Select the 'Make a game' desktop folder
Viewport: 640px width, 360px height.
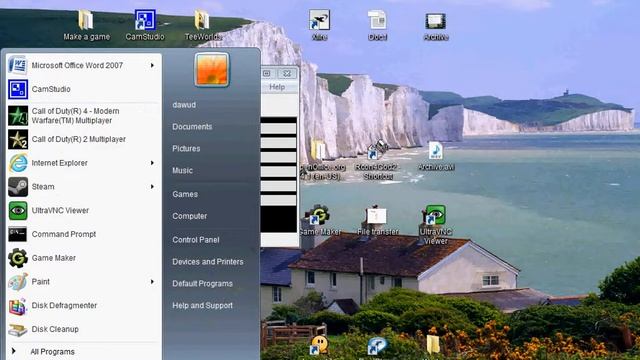86,25
